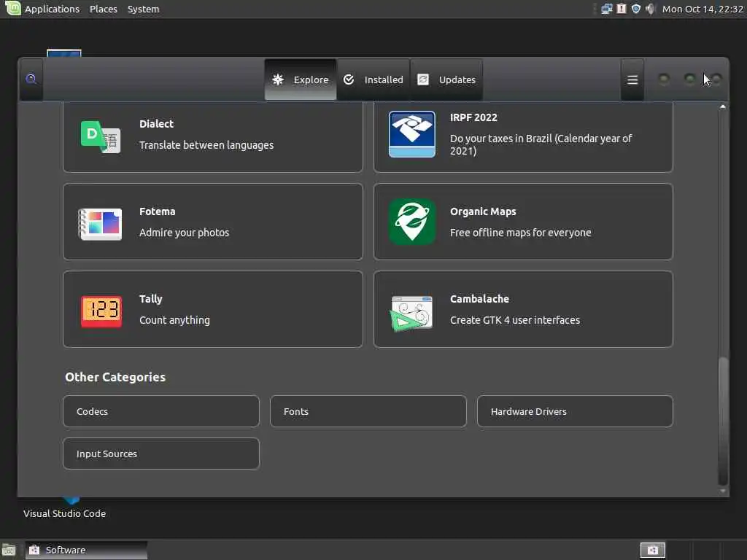Click the Fotema app icon

[100, 224]
